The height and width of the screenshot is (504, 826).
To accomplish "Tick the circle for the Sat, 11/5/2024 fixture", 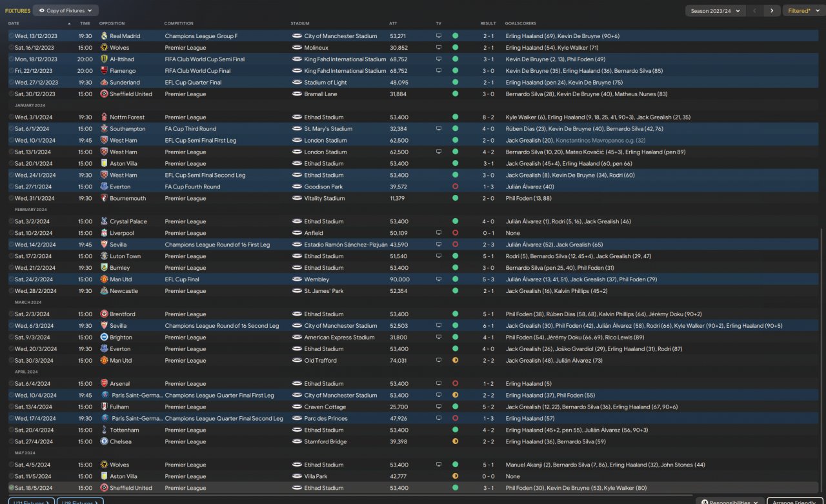I will tap(11, 477).
